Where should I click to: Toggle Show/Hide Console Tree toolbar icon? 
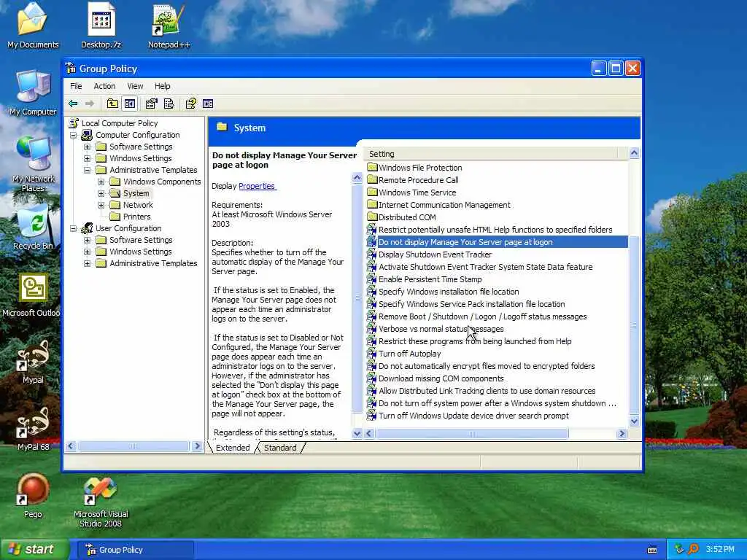pos(130,104)
